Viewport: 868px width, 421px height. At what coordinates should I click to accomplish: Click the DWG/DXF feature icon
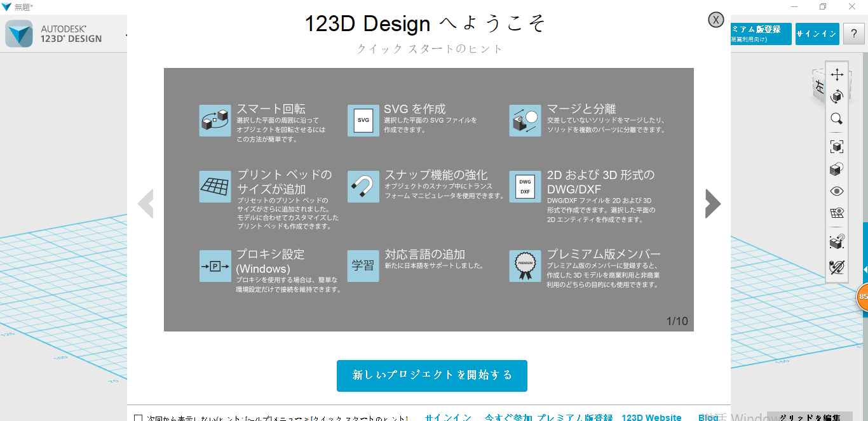[x=525, y=187]
